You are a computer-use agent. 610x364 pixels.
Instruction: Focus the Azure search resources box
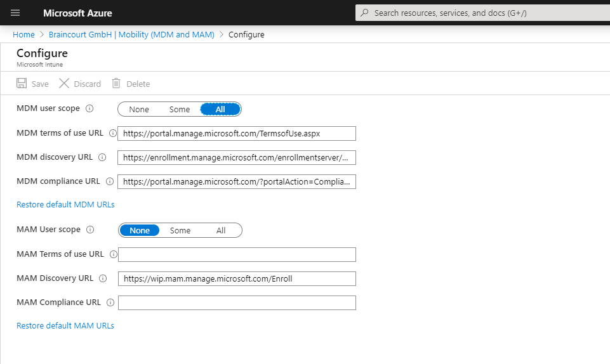pos(482,13)
